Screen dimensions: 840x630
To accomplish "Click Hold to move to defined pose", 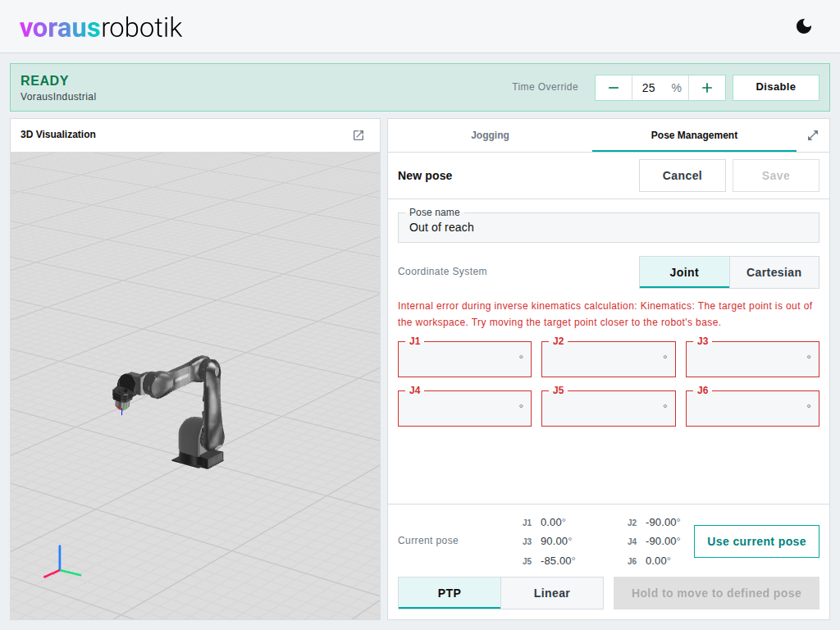I will [716, 593].
